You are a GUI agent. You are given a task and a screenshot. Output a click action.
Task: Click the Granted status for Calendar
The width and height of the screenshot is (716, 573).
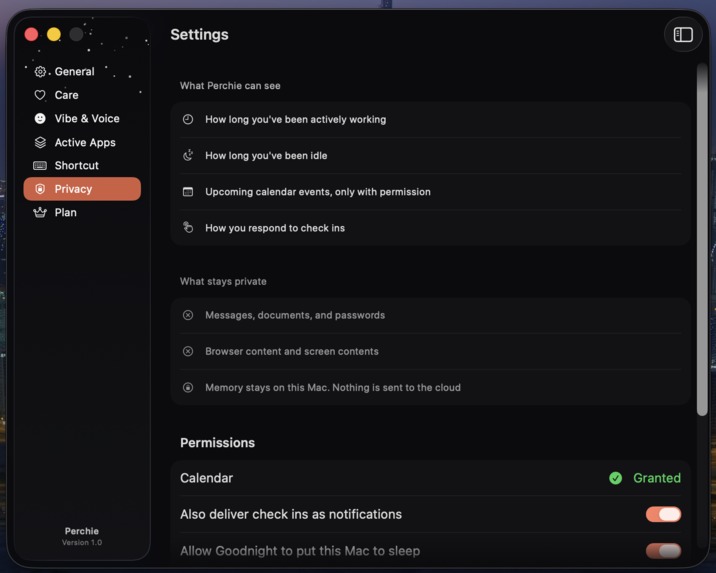click(x=657, y=478)
